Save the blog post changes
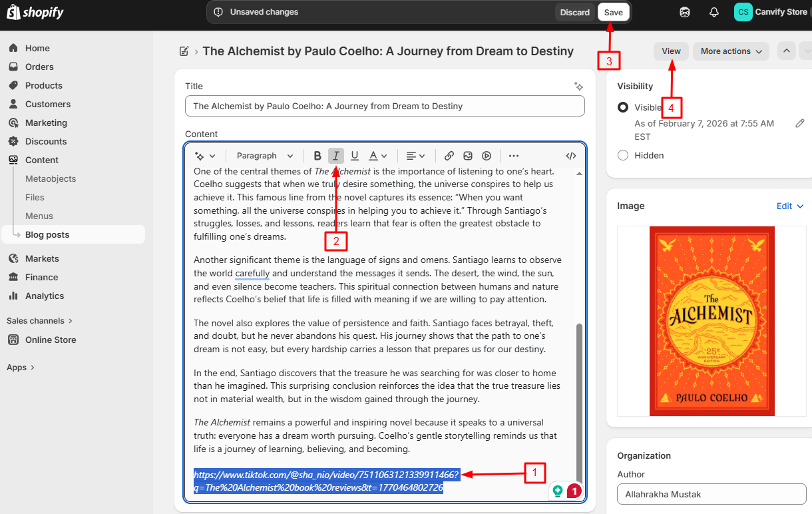The width and height of the screenshot is (812, 514). (x=613, y=11)
